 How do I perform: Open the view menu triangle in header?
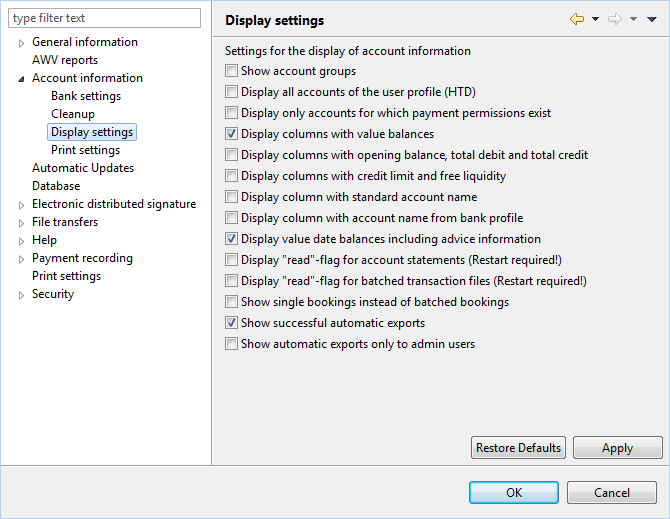[x=652, y=19]
